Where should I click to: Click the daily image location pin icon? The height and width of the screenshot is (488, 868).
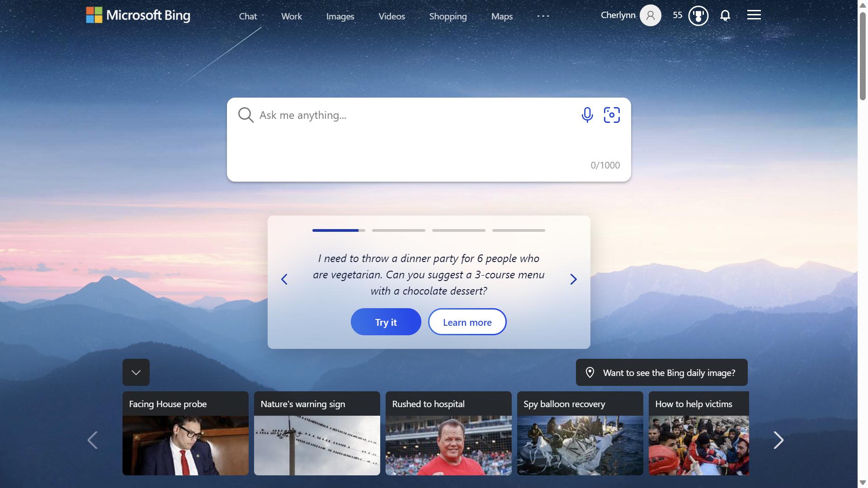tap(590, 372)
